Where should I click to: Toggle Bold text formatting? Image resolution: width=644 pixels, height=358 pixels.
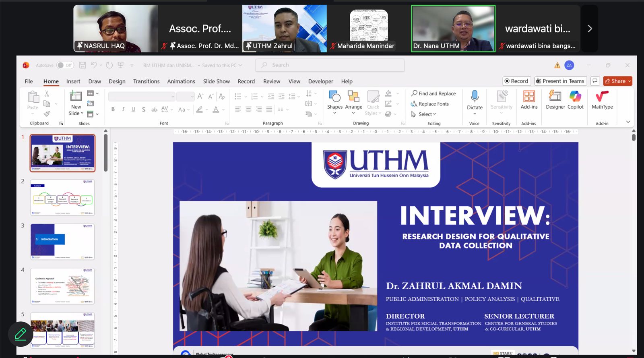[x=113, y=109]
